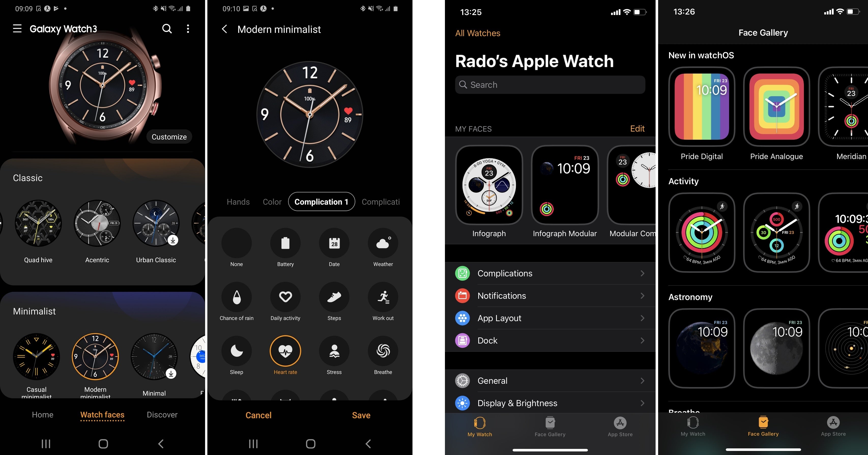Search watch faces using the search bar
Screen dimensions: 868x455
pyautogui.click(x=549, y=85)
